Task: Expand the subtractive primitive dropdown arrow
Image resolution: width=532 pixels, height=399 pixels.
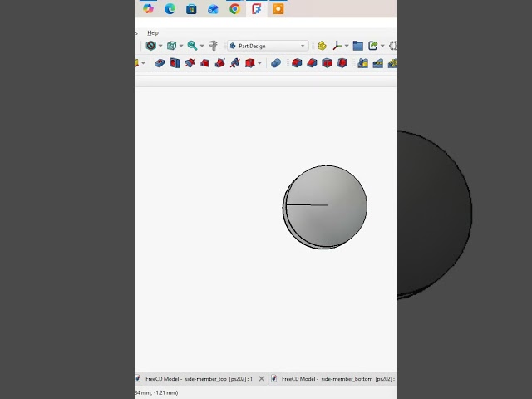Action: [259, 63]
